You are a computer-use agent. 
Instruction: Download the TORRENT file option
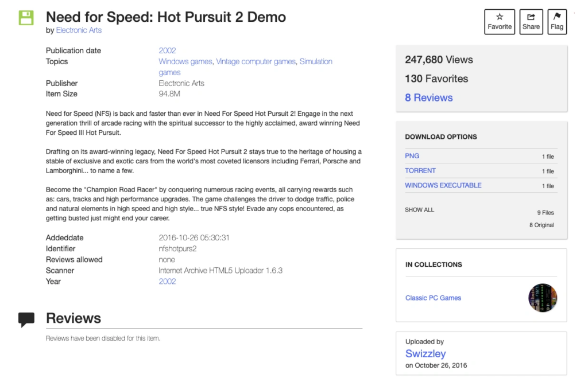pyautogui.click(x=420, y=171)
